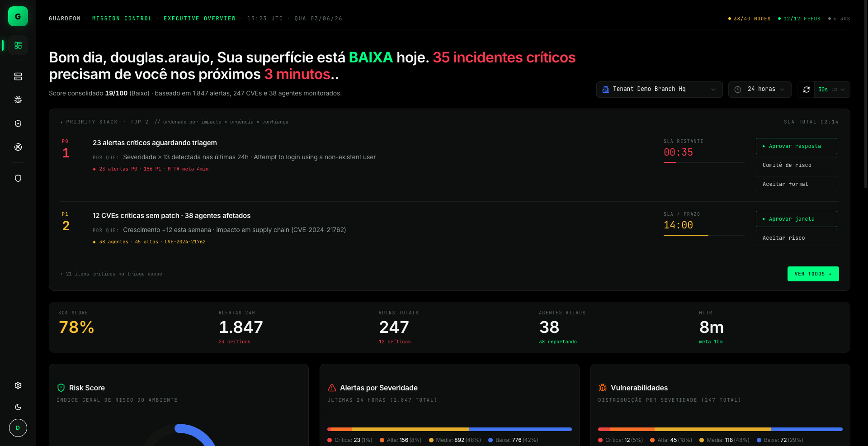
Task: Click the Alertas 24h 1.847 metric
Action: [241, 327]
